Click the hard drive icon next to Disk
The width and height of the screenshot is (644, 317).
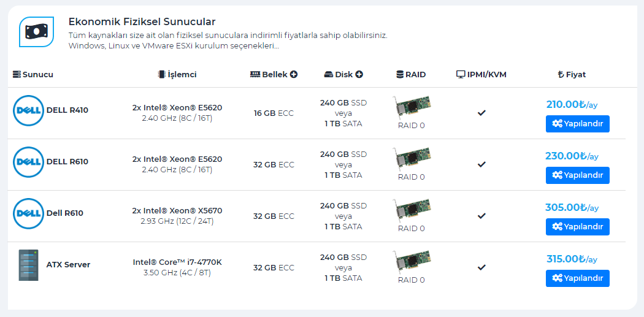(329, 75)
